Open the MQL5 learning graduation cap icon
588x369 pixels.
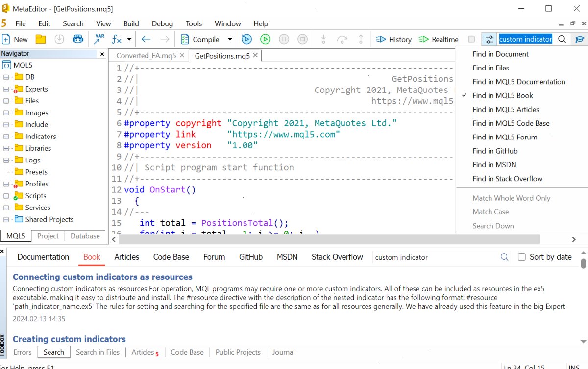580,39
